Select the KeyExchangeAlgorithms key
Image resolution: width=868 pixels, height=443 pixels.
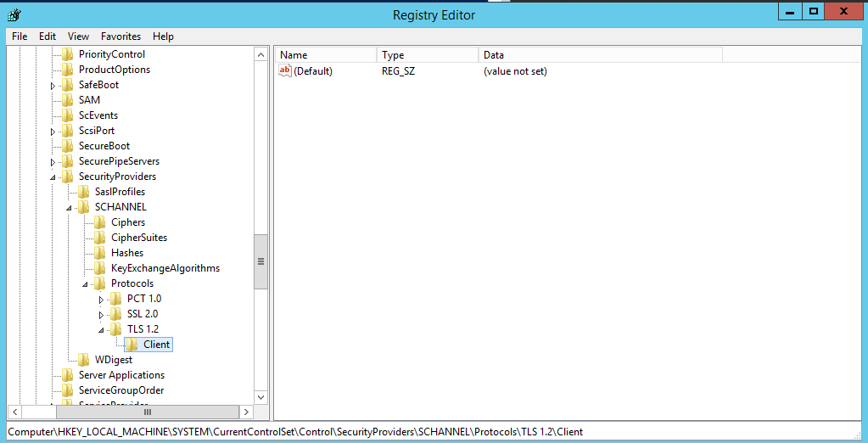(x=165, y=268)
